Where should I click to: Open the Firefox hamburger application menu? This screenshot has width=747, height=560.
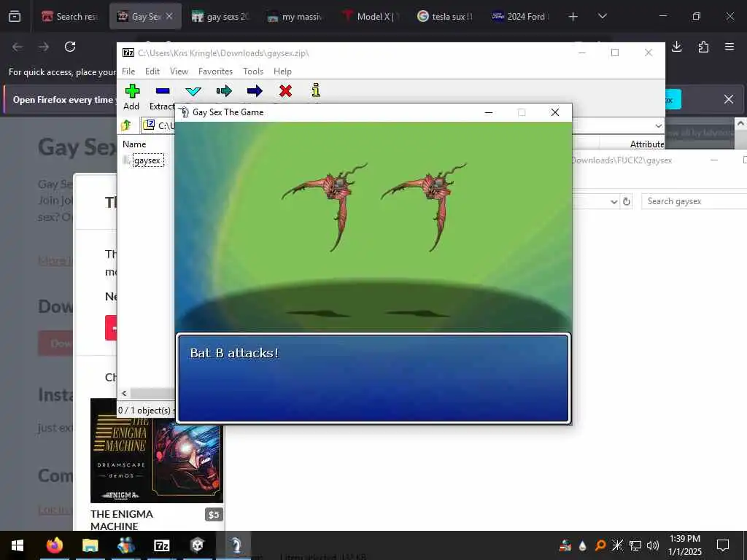[x=729, y=47]
